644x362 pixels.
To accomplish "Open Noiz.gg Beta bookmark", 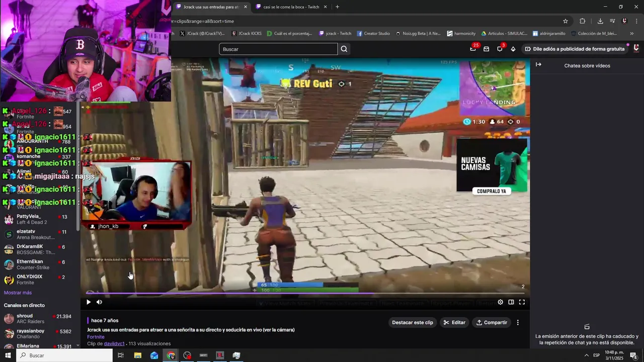I will point(418,34).
